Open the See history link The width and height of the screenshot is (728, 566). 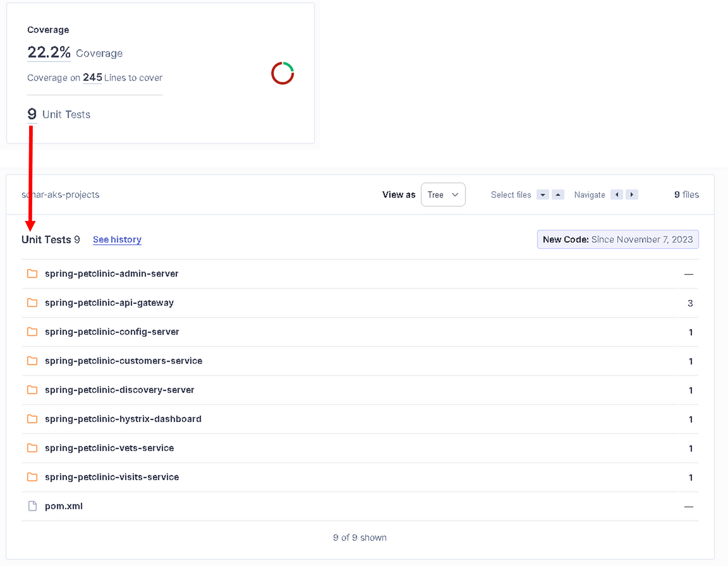(x=117, y=240)
